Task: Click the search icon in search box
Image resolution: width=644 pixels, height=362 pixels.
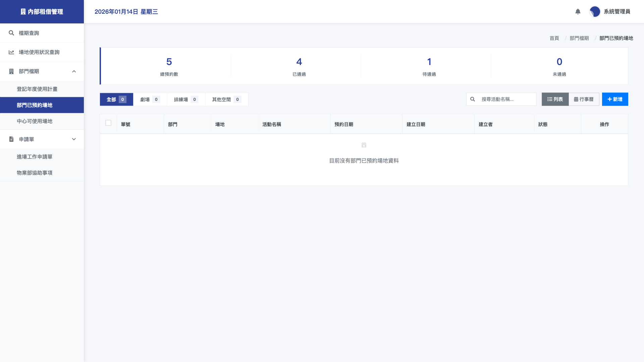Action: click(473, 99)
